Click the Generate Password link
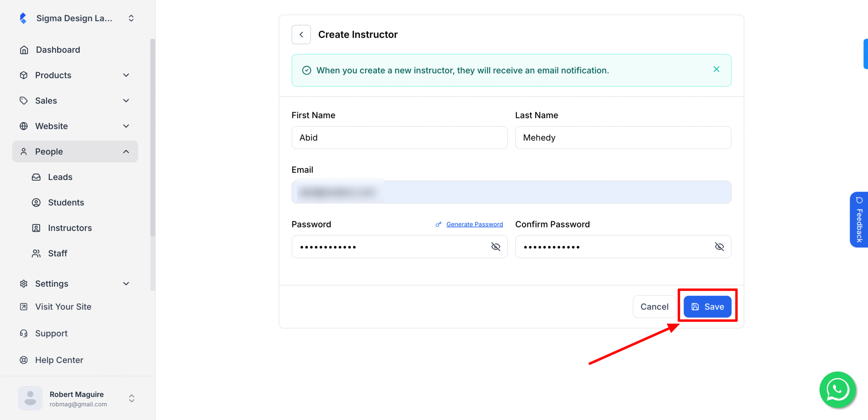 point(474,224)
